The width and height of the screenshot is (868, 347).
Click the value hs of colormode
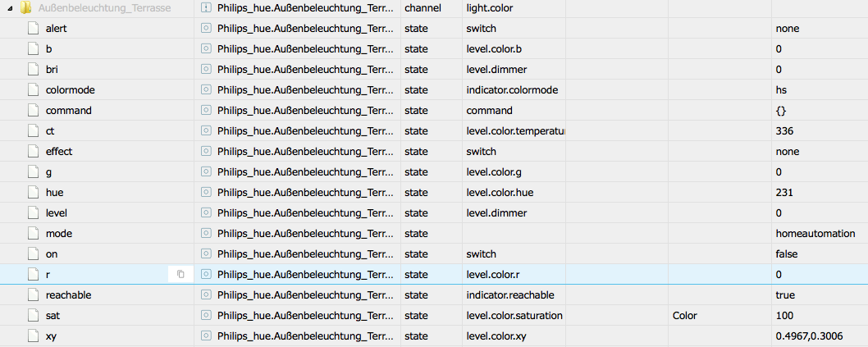coord(781,89)
